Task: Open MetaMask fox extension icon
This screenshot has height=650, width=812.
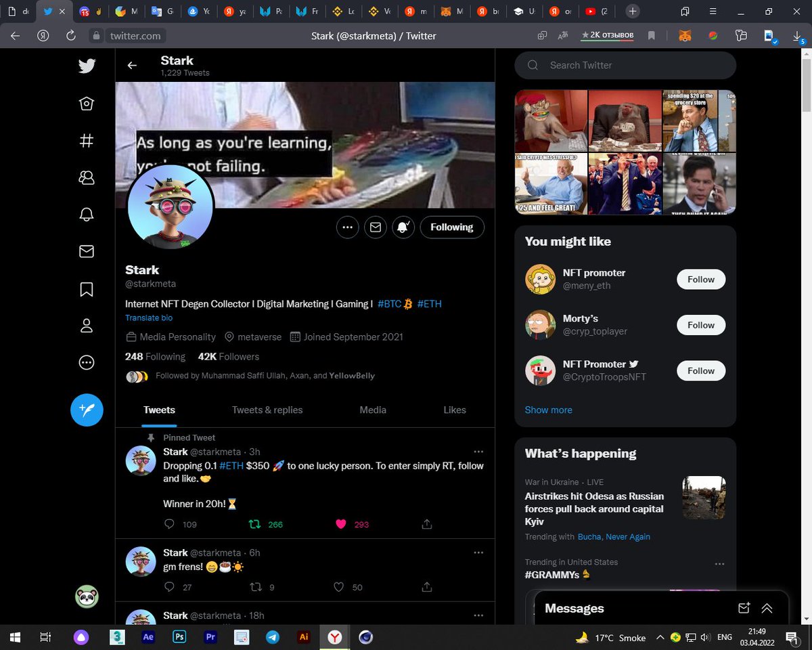Action: coord(685,35)
